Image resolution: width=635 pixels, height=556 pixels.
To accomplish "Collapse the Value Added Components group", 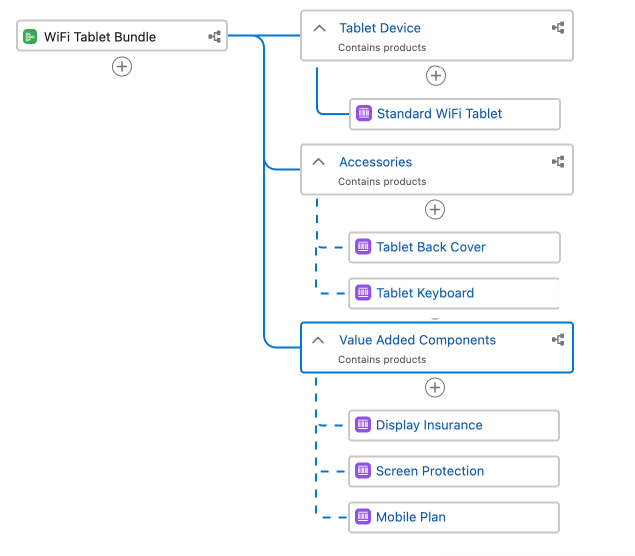I will coord(318,340).
